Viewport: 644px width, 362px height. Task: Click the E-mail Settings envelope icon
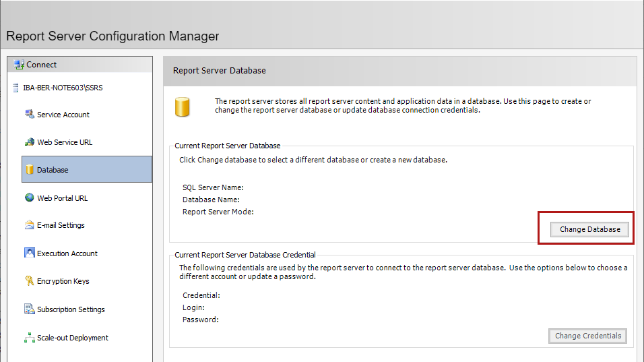[29, 225]
